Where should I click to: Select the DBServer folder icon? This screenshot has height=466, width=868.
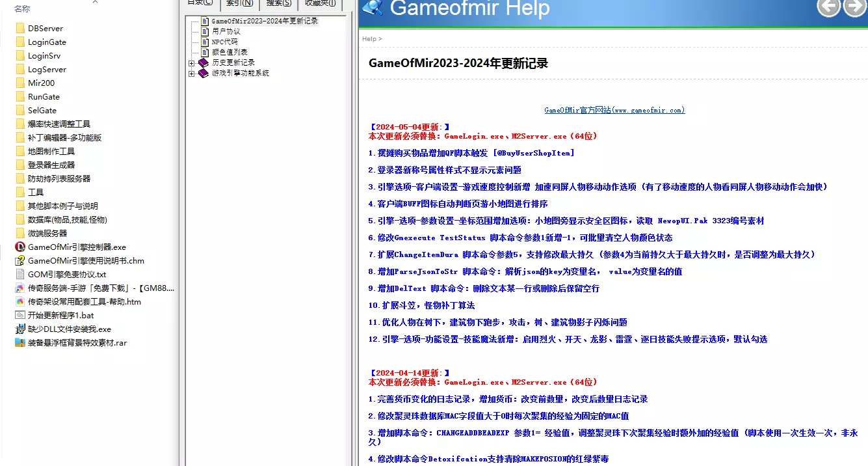(20, 29)
